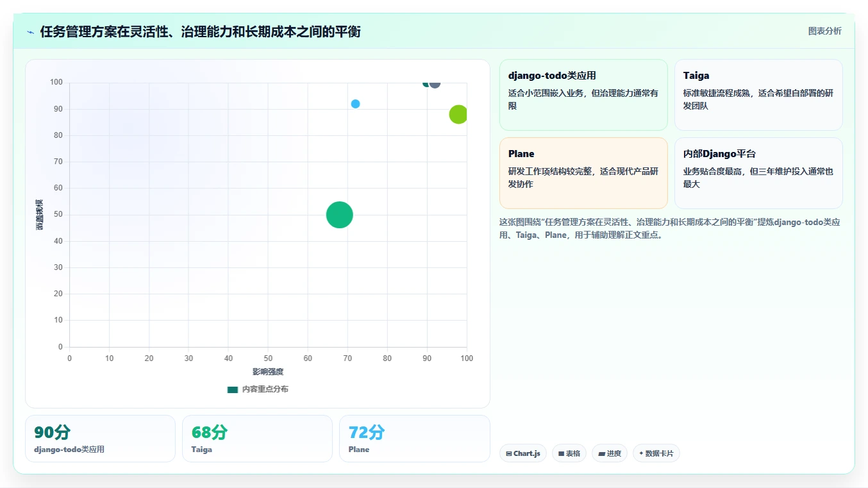Click the 标准敏捷流程成熟 description text
The image size is (868, 488).
click(758, 99)
